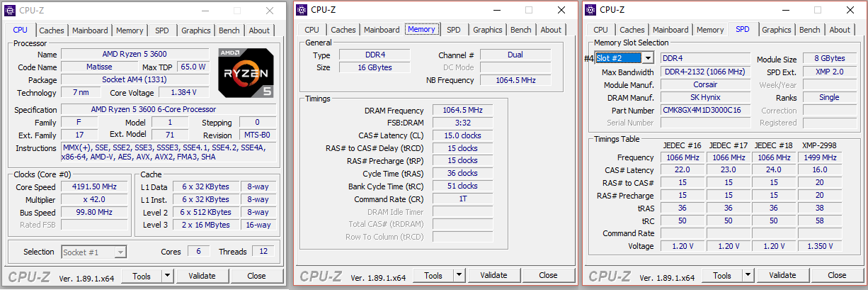Click the XMP-2998 voltage value 1.350 V
The width and height of the screenshot is (868, 290).
(x=820, y=246)
